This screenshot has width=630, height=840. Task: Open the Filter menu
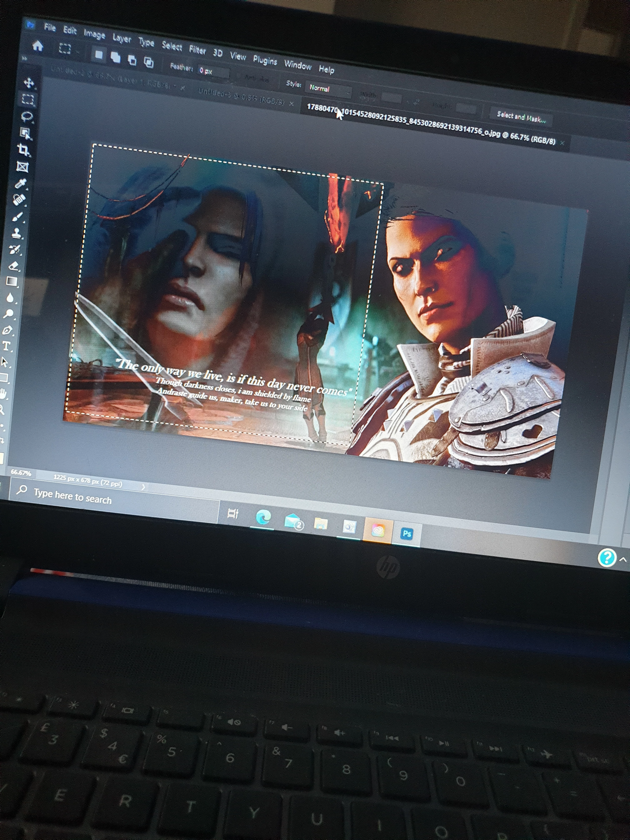pyautogui.click(x=197, y=50)
